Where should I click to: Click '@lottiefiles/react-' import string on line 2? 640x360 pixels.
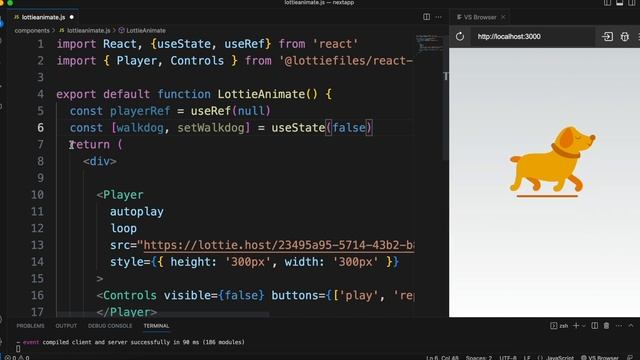point(346,61)
